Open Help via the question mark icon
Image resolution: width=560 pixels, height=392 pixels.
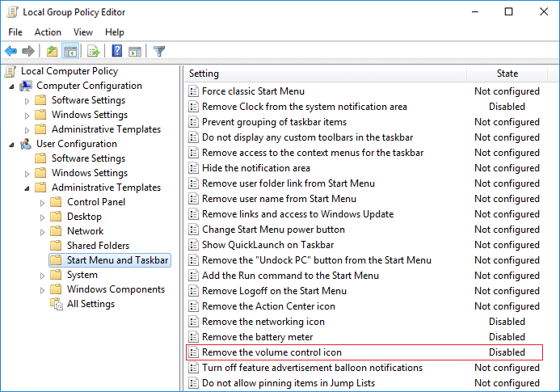point(117,52)
